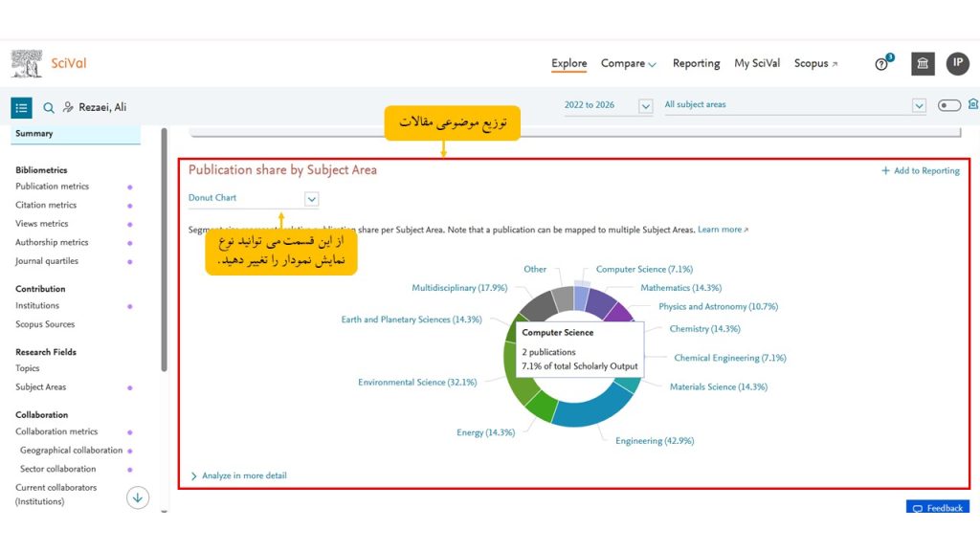980x551 pixels.
Task: Click the Learn more link
Action: [724, 230]
